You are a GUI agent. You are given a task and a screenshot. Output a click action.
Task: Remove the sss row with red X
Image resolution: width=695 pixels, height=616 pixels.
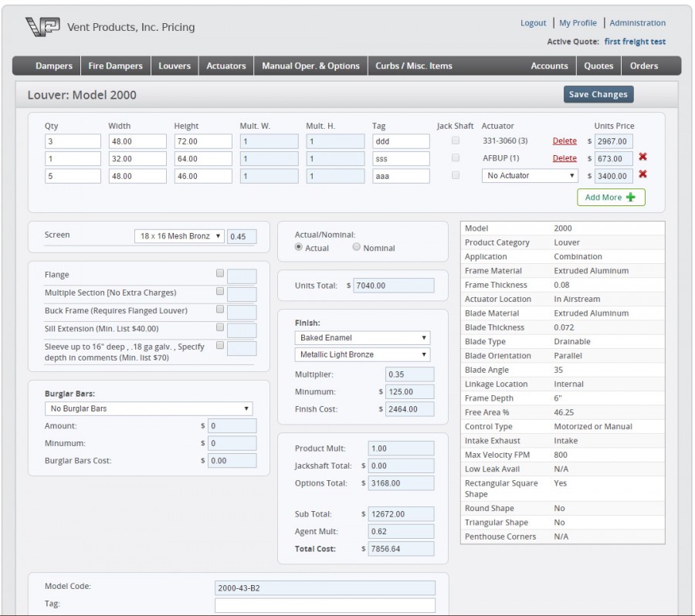coord(642,157)
